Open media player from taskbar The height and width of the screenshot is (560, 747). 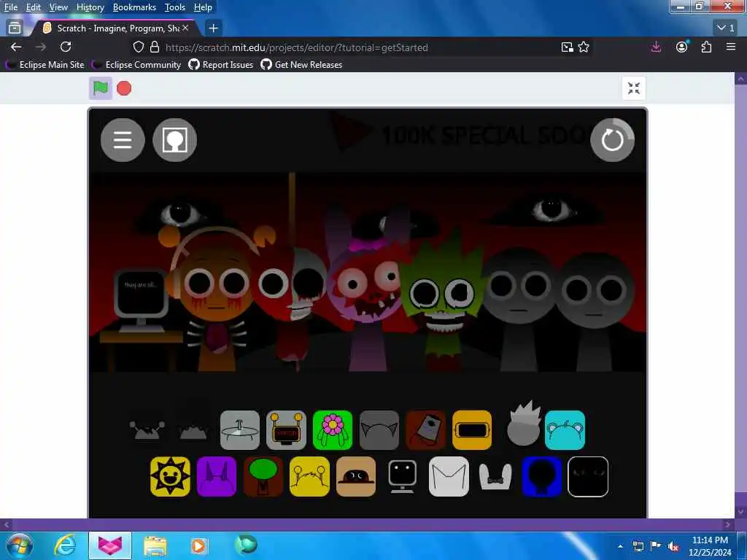click(x=199, y=545)
